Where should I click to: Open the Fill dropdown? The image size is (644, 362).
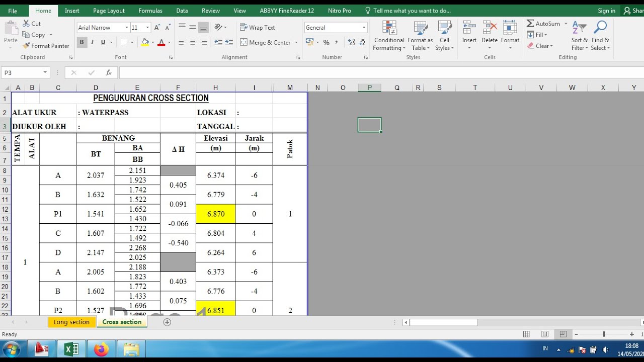[x=537, y=35]
